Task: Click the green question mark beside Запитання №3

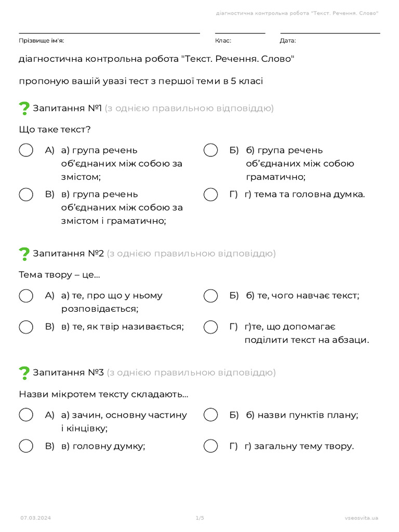Action: coord(24,373)
